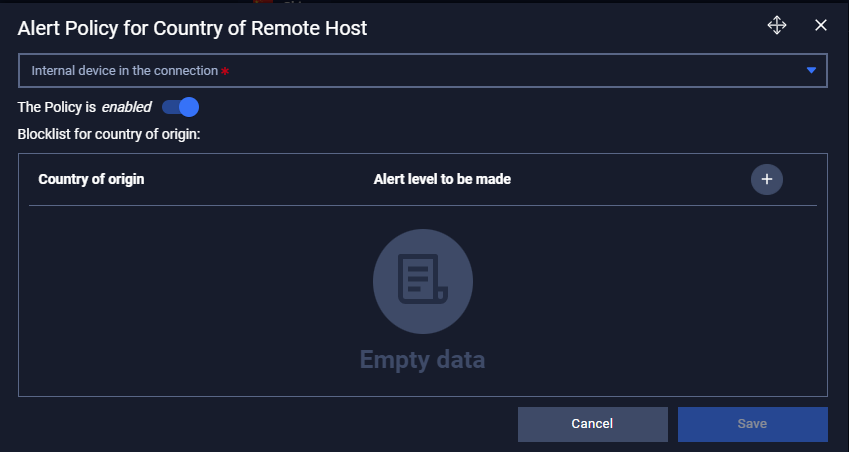The width and height of the screenshot is (849, 452).
Task: Click the Empty data document icon
Action: pyautogui.click(x=423, y=281)
